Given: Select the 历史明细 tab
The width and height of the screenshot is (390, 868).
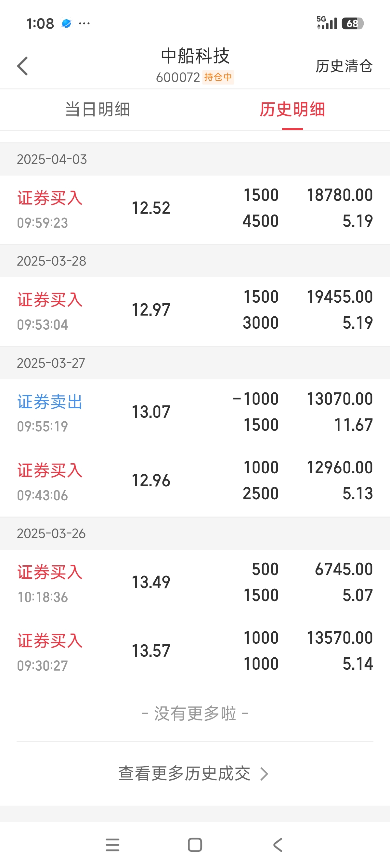Looking at the screenshot, I should [x=292, y=110].
